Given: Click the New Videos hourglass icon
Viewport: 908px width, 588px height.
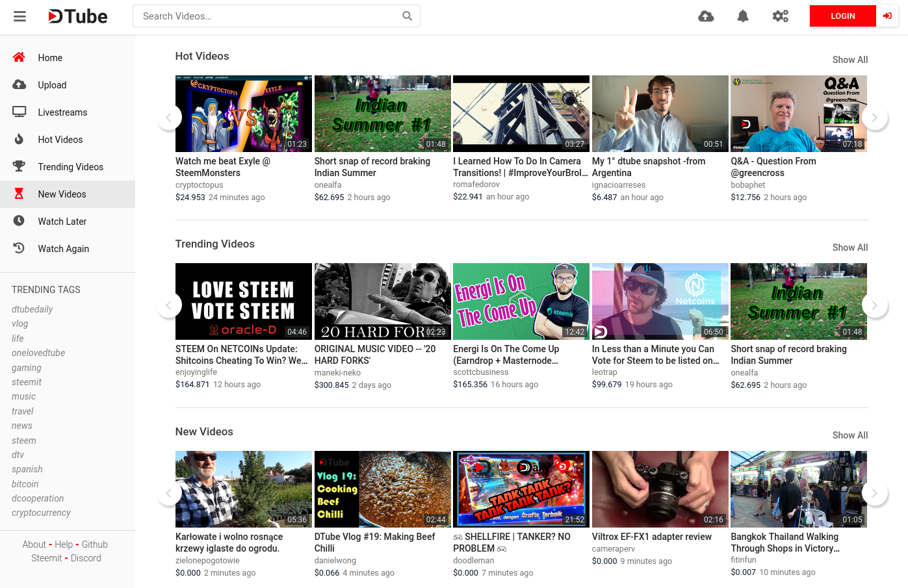Looking at the screenshot, I should pos(19,194).
